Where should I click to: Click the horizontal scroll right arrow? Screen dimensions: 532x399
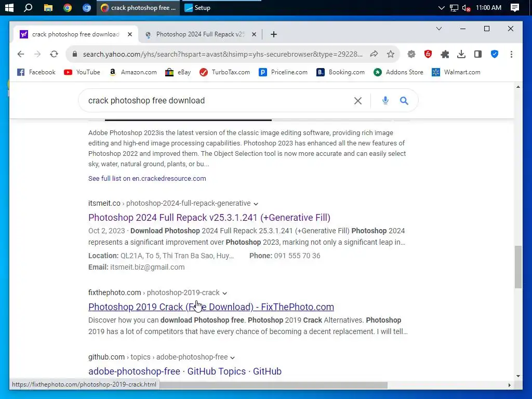click(x=509, y=385)
